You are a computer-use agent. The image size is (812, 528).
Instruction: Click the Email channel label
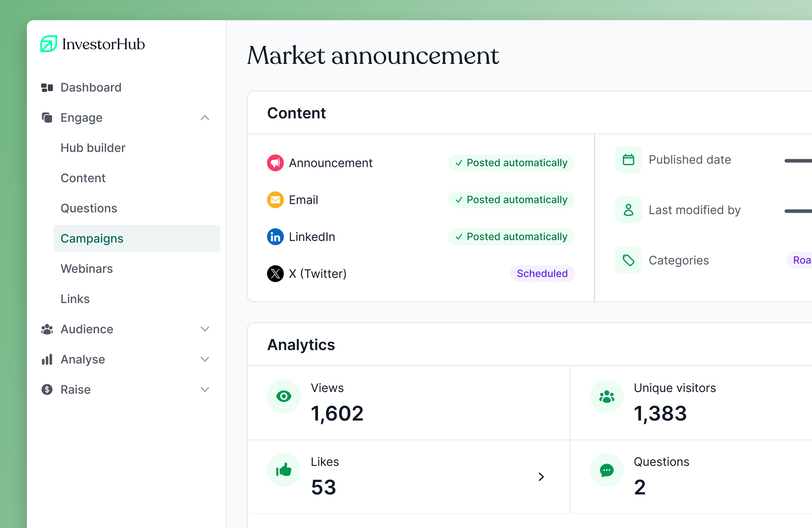click(x=303, y=200)
